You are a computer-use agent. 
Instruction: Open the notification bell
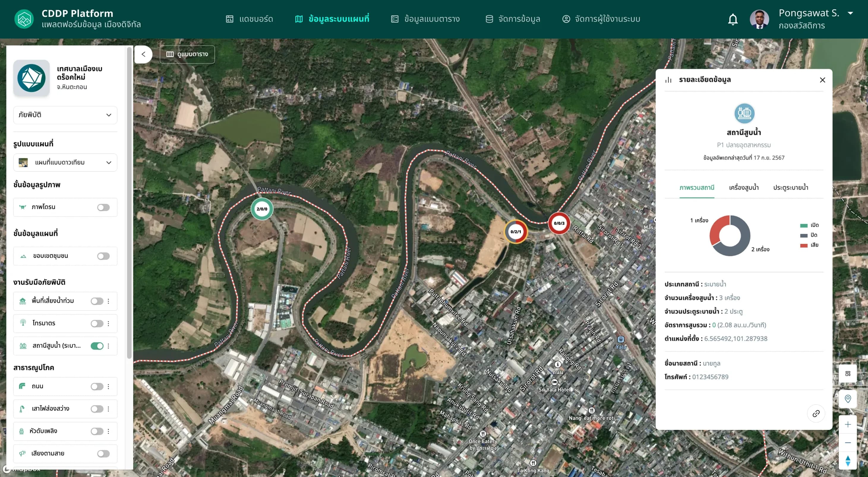733,19
